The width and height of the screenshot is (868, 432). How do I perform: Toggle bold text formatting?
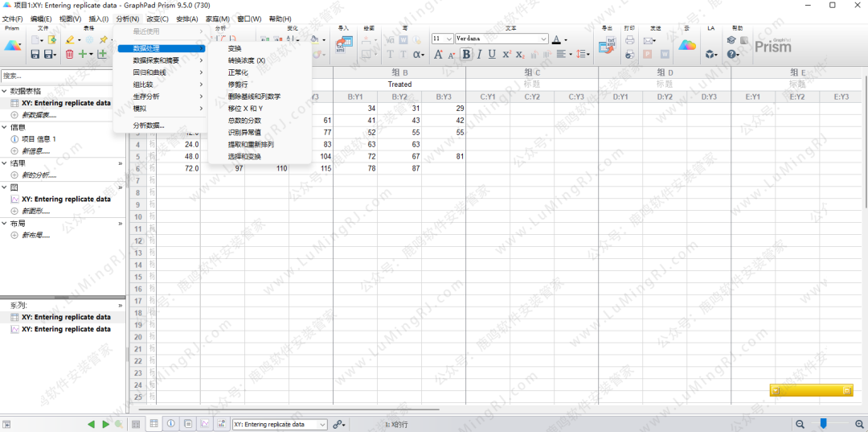466,55
